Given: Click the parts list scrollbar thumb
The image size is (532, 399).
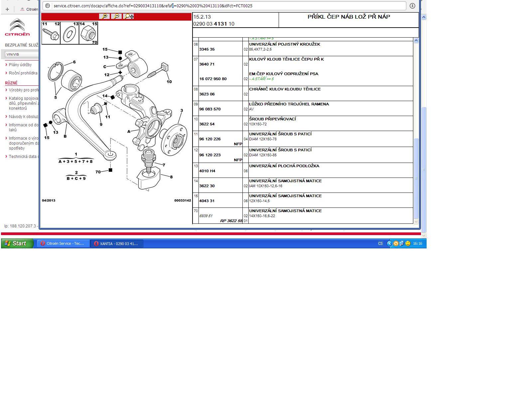Looking at the screenshot, I should click(416, 178).
